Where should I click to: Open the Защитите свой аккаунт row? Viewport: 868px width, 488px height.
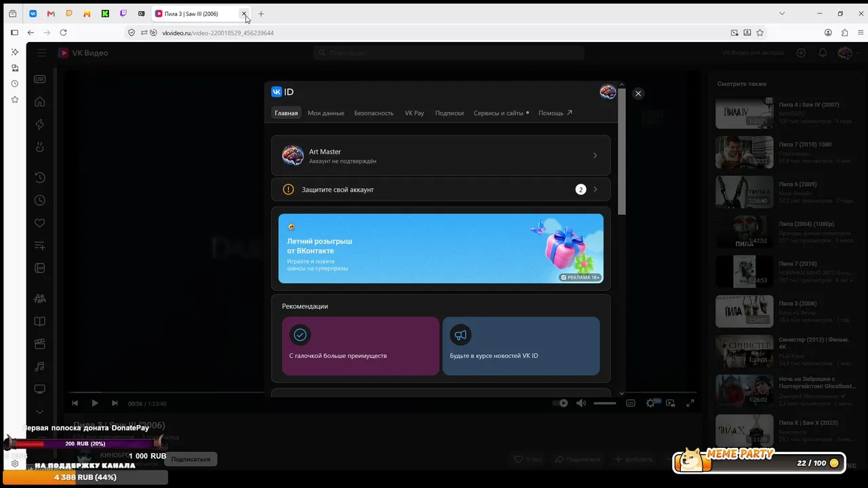click(441, 190)
